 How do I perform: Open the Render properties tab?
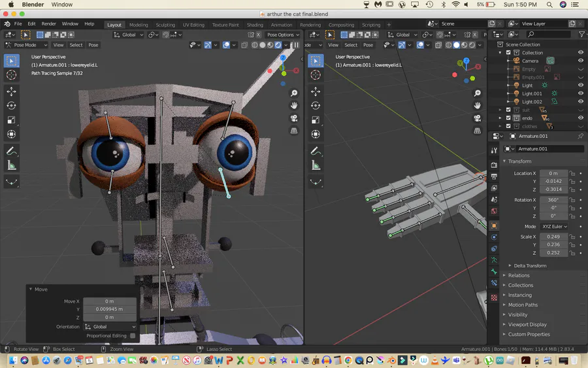tap(494, 165)
